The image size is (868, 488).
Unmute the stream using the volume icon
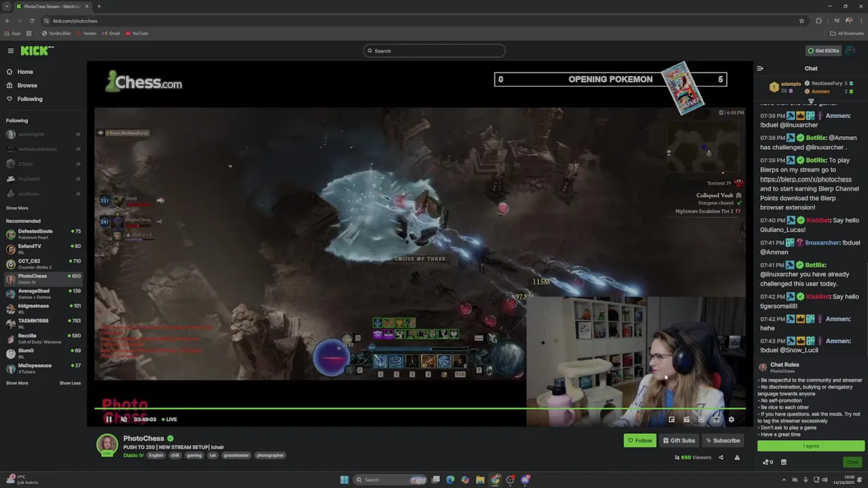(x=123, y=419)
